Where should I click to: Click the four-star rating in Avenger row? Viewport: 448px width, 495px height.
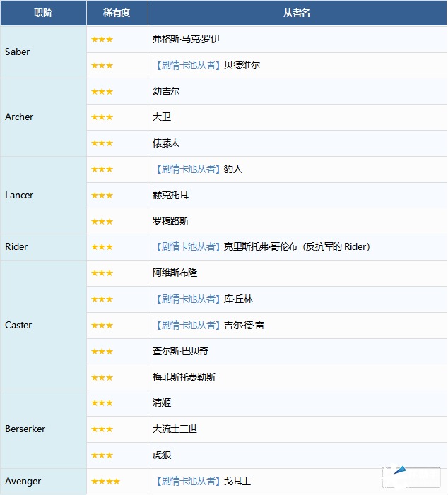105,482
